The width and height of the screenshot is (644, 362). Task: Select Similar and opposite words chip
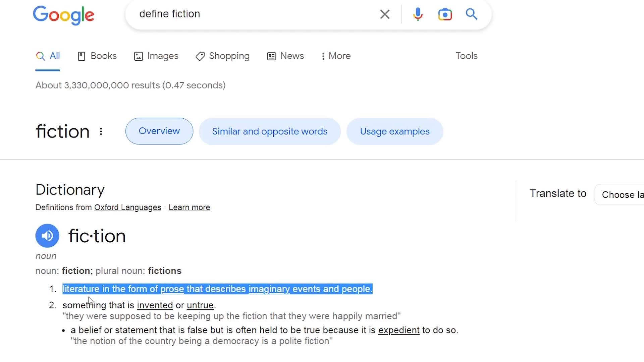(270, 131)
